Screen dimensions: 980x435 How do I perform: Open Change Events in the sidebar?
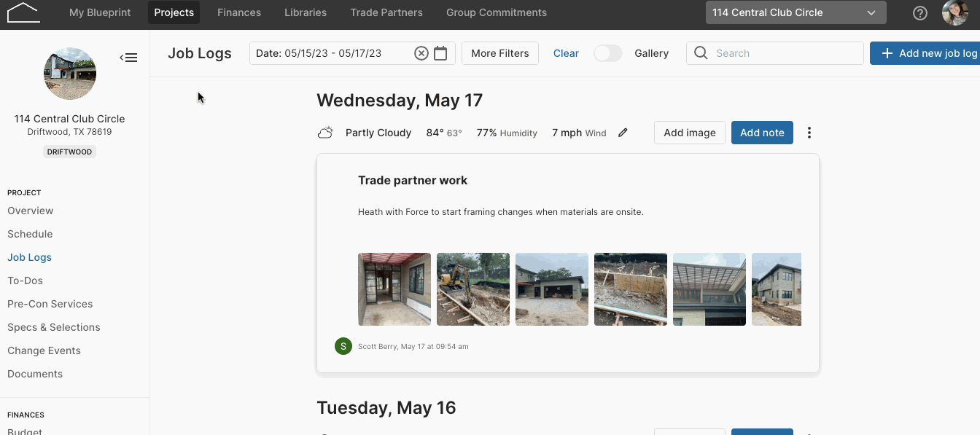pyautogui.click(x=44, y=350)
